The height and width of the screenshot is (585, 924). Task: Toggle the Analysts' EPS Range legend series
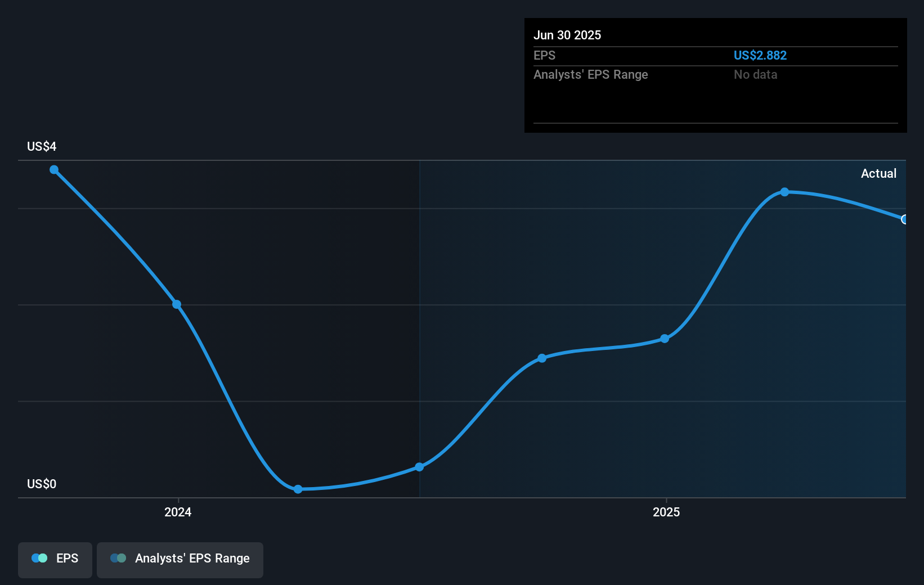point(180,560)
